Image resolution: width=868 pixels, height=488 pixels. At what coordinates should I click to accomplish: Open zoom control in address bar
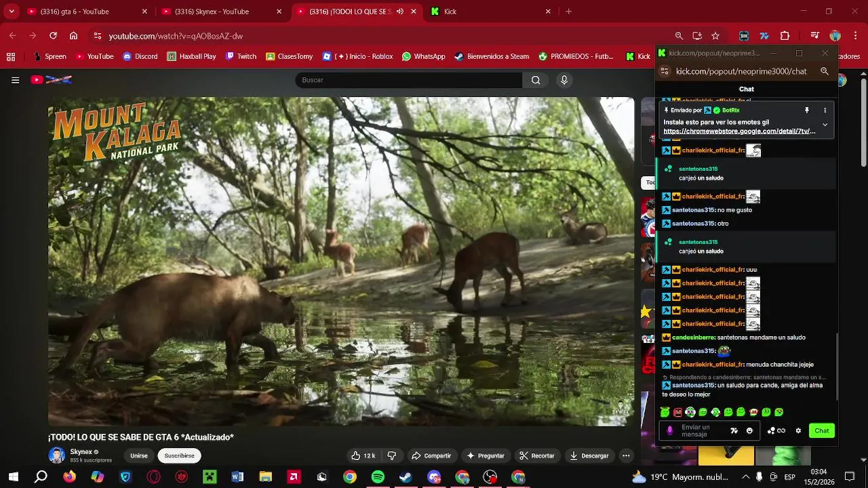tap(679, 36)
